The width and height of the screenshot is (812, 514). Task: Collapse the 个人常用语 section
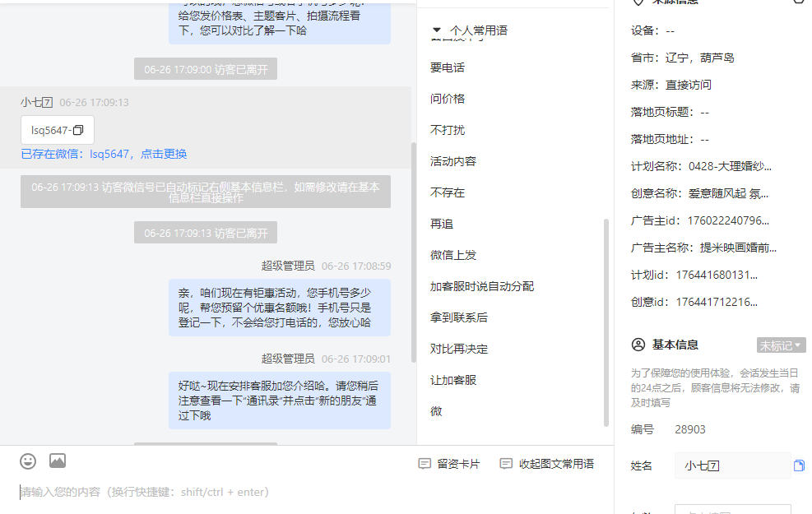coord(437,30)
